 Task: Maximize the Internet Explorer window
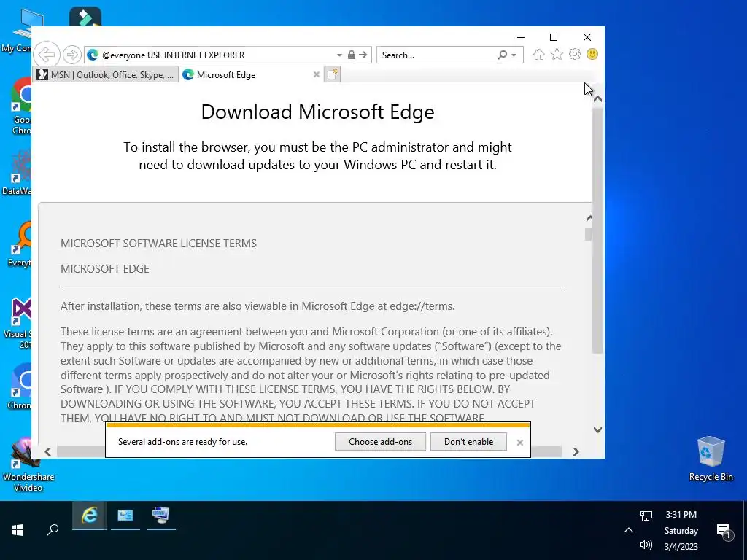(554, 37)
